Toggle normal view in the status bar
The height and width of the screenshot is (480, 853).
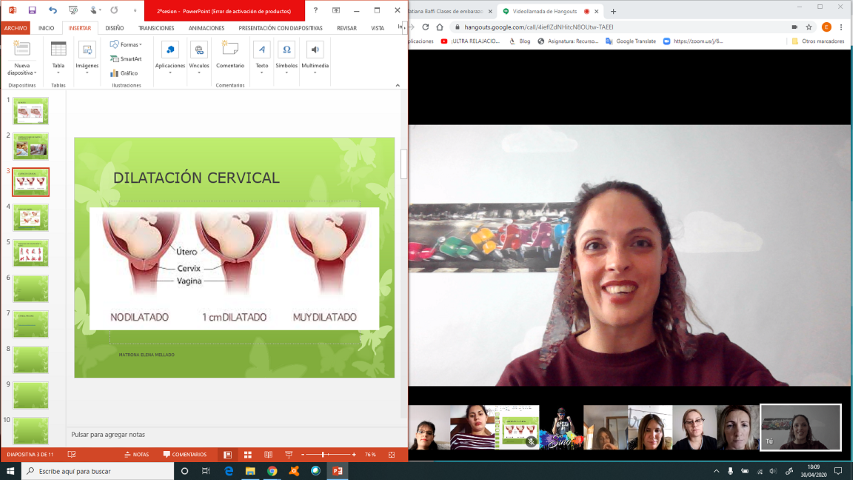coord(228,454)
